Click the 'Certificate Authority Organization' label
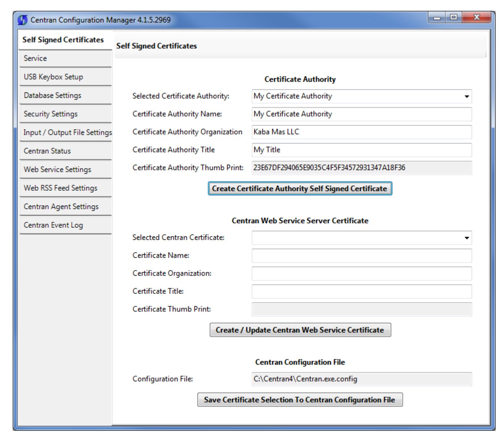The width and height of the screenshot is (504, 441). click(x=188, y=132)
